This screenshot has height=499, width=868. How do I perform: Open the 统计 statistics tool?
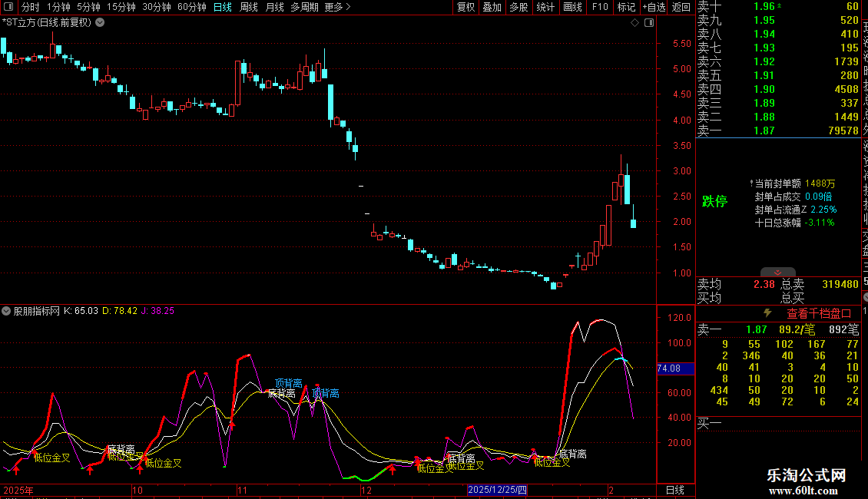[545, 7]
